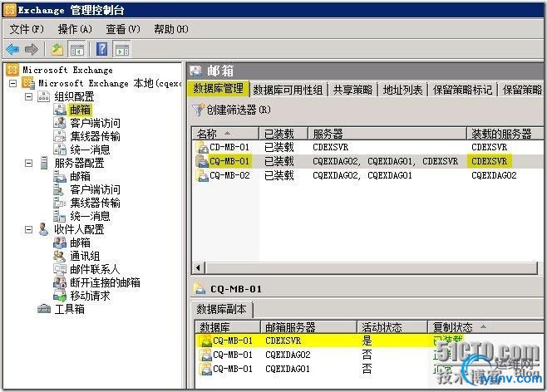Click the 收件人配置 person icon
This screenshot has height=392, width=547.
coord(43,229)
